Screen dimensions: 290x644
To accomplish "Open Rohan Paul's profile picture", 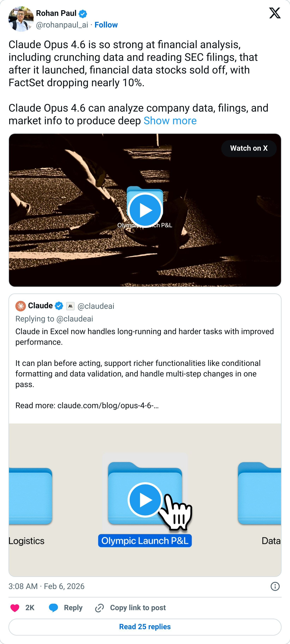I will tap(21, 19).
